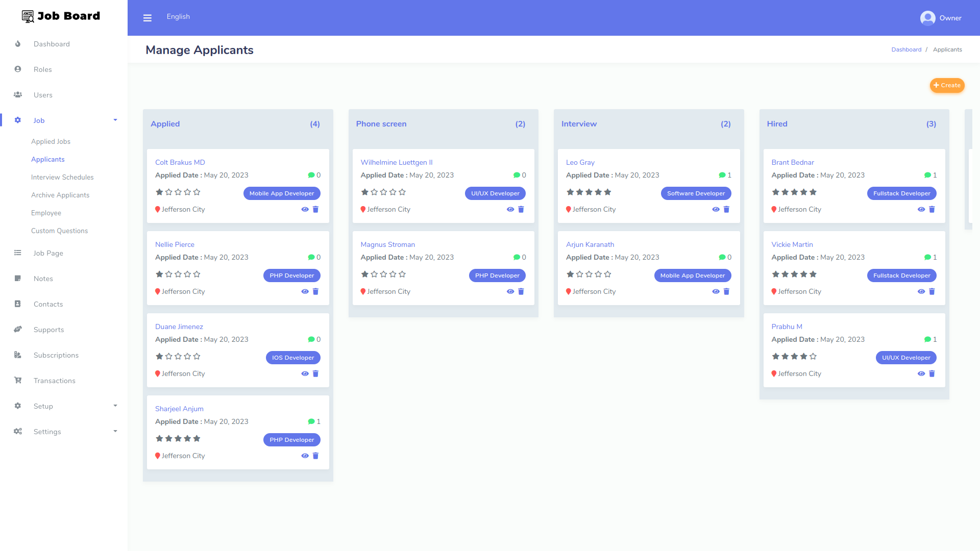Open the Dashboard breadcrumb link
The width and height of the screenshot is (980, 551).
click(906, 49)
